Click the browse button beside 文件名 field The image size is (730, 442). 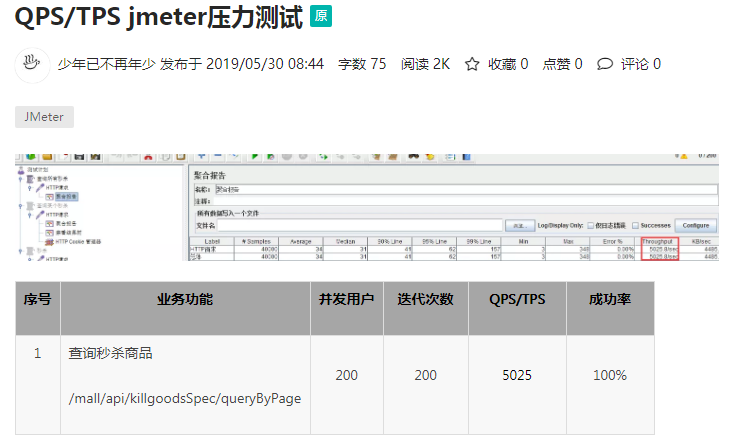[x=520, y=225]
